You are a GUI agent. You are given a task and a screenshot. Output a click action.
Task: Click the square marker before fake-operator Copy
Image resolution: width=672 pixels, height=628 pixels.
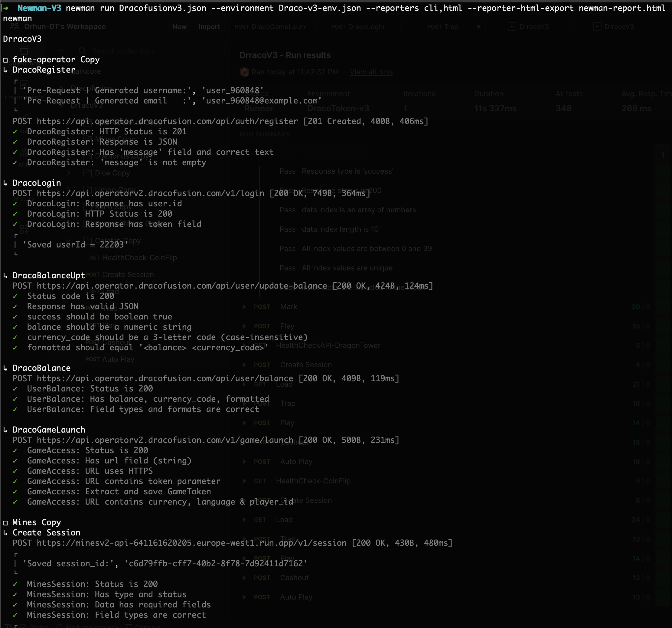pos(5,60)
